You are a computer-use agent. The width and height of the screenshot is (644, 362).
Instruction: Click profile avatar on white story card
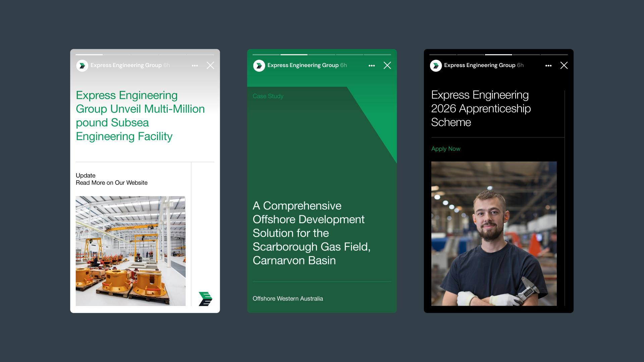coord(82,66)
